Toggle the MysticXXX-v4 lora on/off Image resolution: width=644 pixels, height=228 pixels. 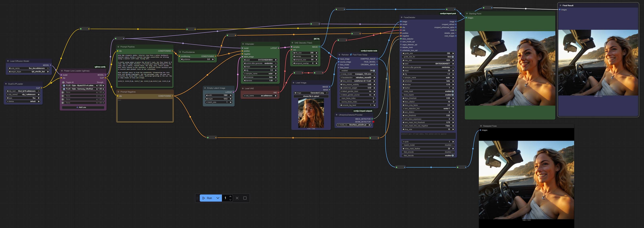(x=64, y=86)
